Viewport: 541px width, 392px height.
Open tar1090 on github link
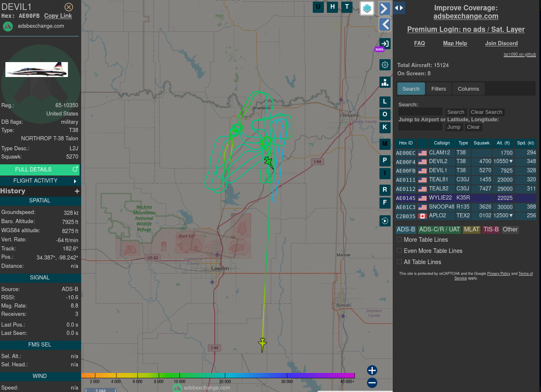coord(520,55)
